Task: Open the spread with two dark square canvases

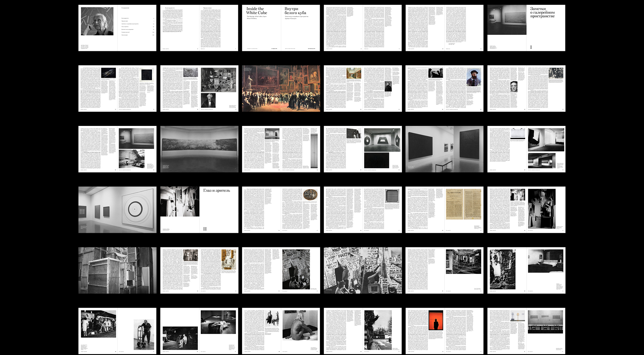Action: point(444,149)
